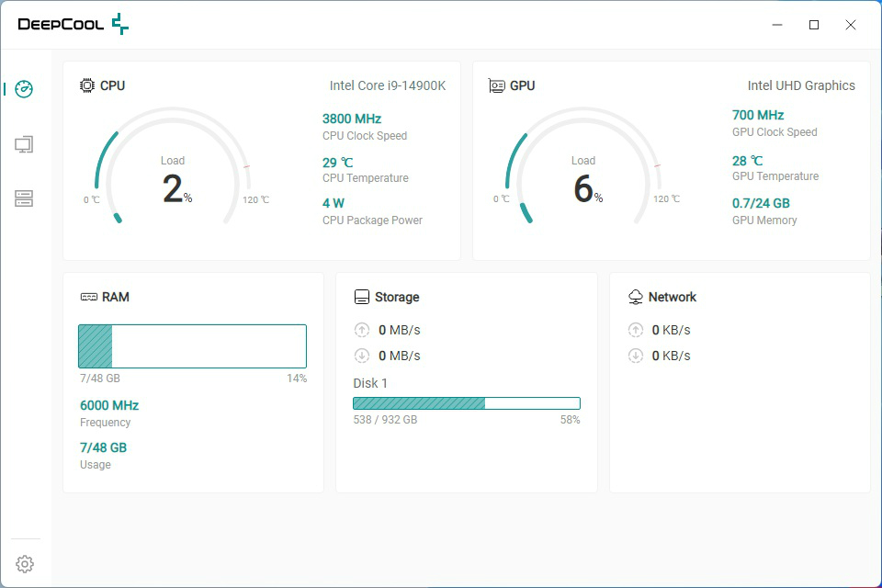Click the GPU load gauge

tap(584, 166)
